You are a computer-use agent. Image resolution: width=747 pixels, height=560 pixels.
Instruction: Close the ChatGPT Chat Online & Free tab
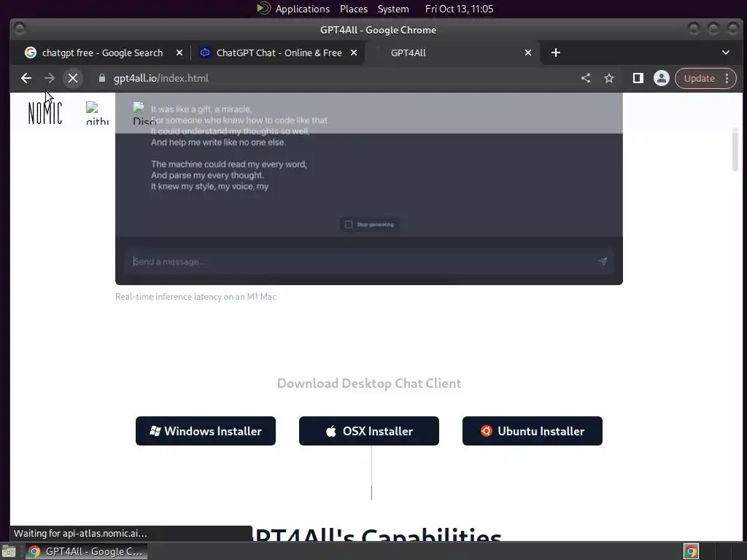[354, 52]
